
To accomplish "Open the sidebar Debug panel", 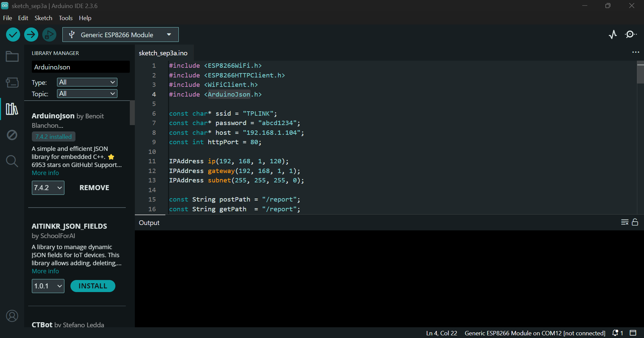I will point(12,135).
